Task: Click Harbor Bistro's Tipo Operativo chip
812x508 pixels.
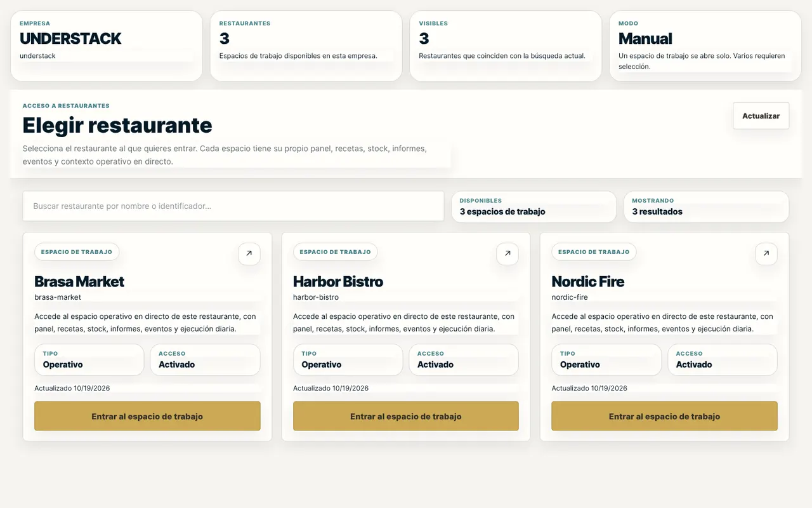Action: [348, 360]
